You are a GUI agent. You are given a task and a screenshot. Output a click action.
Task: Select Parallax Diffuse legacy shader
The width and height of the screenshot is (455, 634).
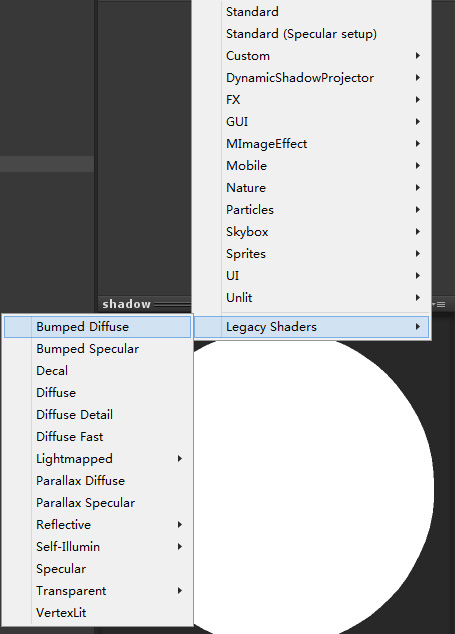pos(97,480)
